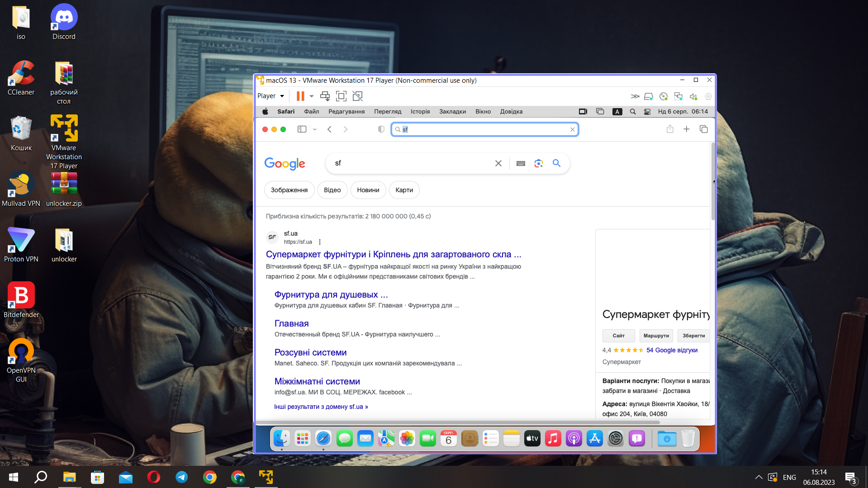This screenshot has width=868, height=488.
Task: Open Google on-screen keyboard
Action: tap(521, 163)
